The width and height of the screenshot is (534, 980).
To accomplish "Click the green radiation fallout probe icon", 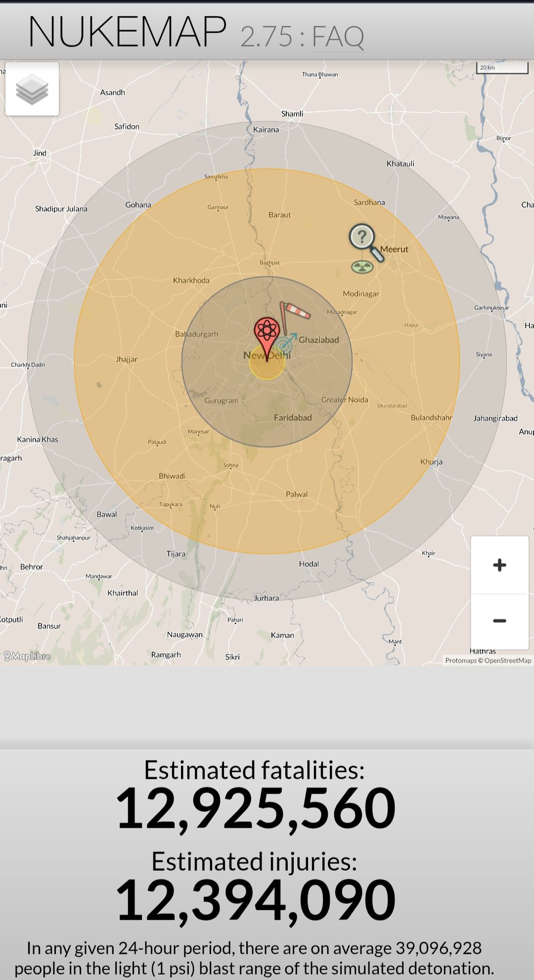I will (362, 267).
